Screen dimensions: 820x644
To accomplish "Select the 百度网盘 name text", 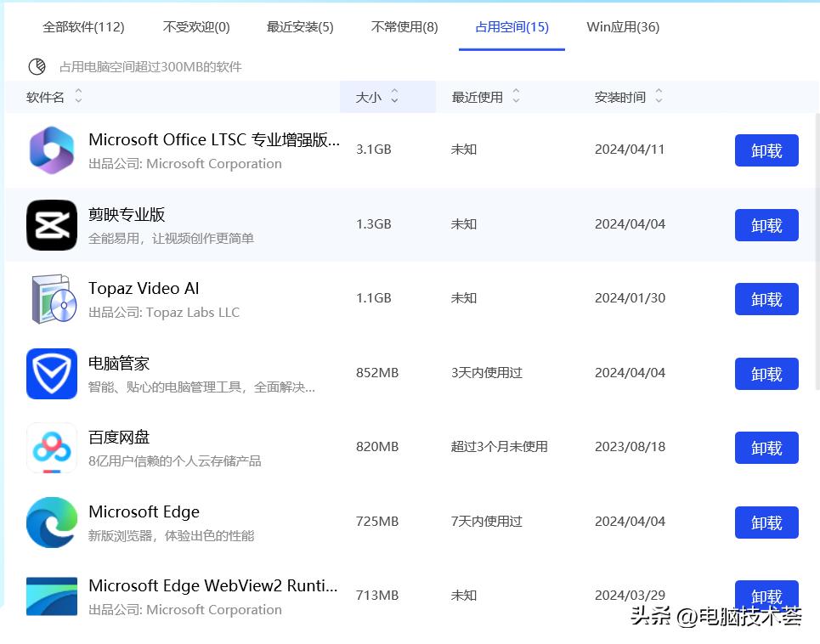I will tap(119, 437).
